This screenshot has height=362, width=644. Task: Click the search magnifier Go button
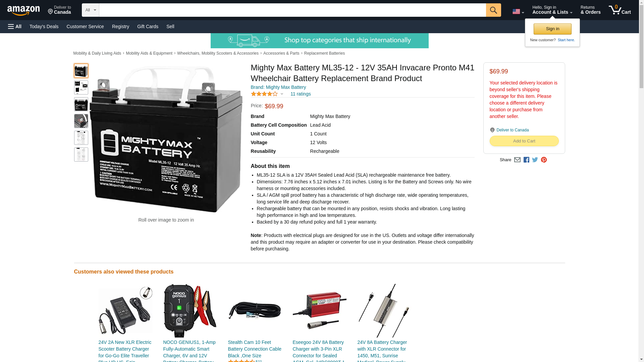tap(493, 10)
